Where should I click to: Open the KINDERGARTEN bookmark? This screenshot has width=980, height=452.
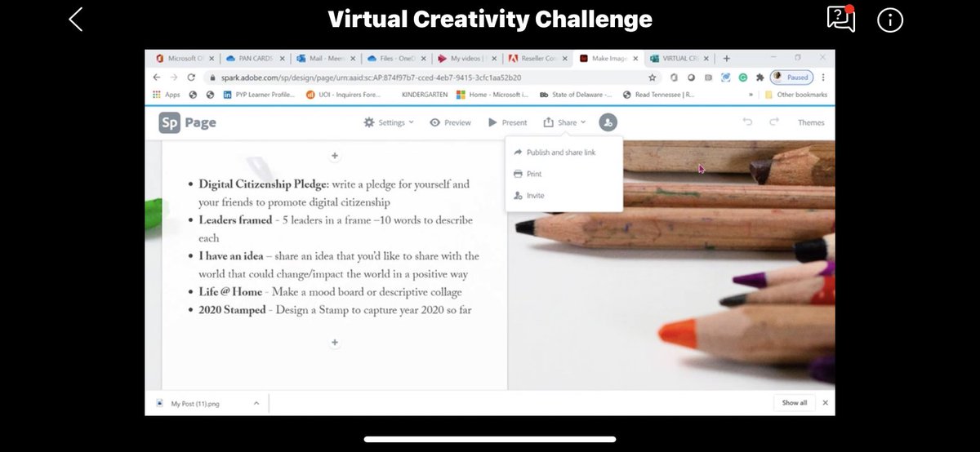(x=423, y=95)
